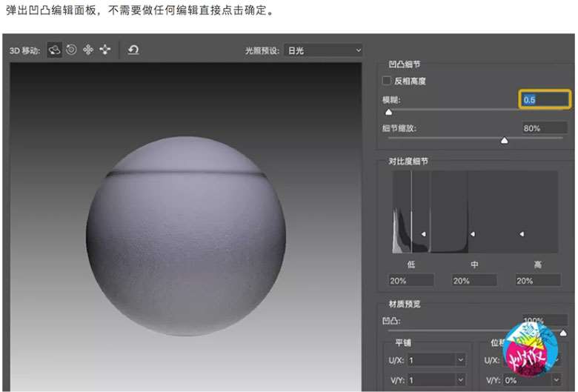
Task: Select the 3D orbit/rotate camera tool
Action: 54,50
